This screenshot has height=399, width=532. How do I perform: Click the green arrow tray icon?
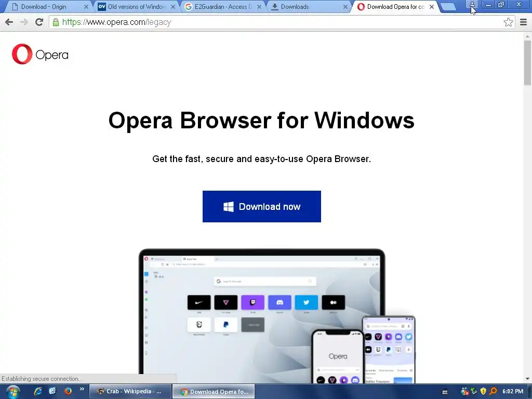[x=474, y=392]
